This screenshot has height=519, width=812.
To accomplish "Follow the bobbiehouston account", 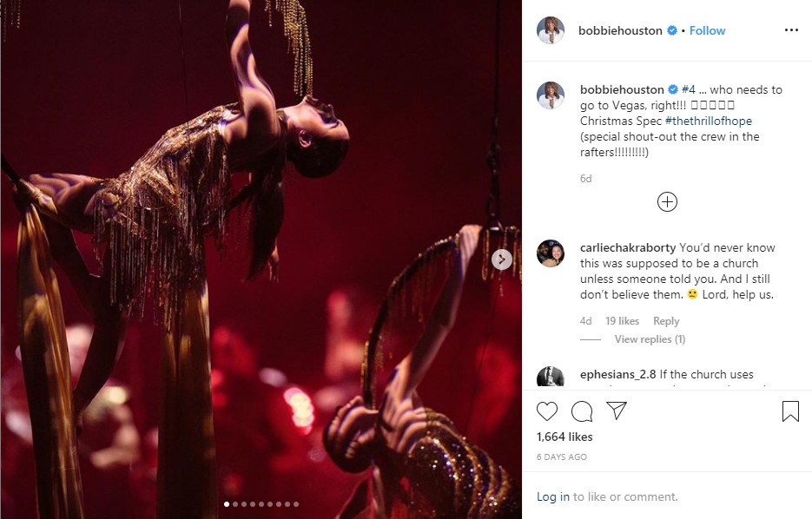I will tap(707, 30).
